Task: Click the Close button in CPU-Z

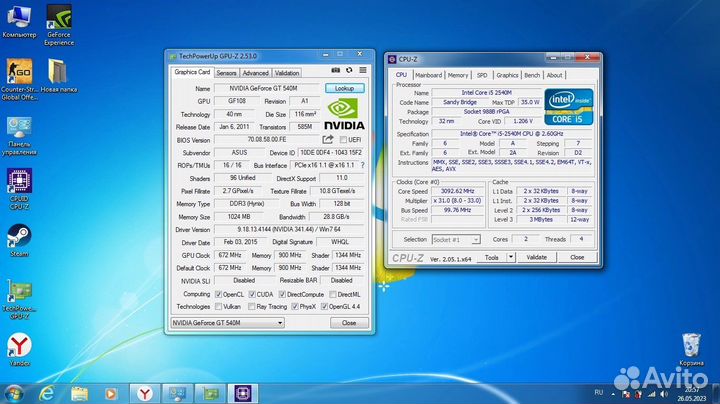Action: (x=577, y=258)
